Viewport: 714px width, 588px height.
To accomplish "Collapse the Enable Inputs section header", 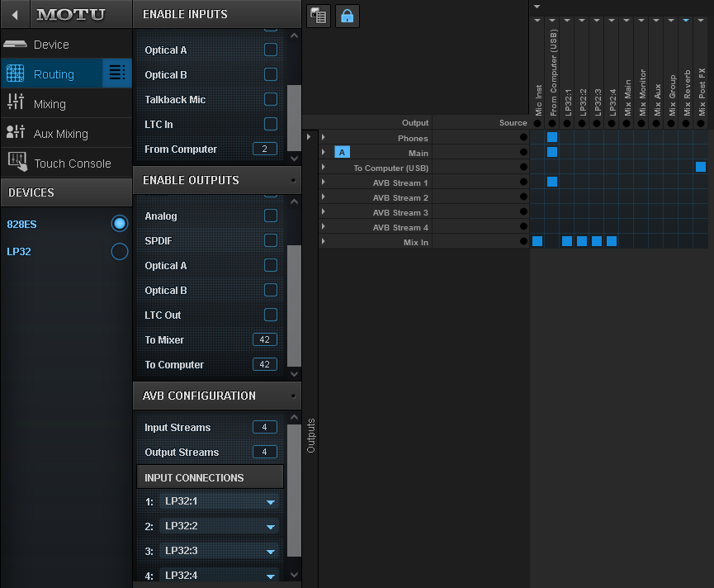I will tap(217, 15).
